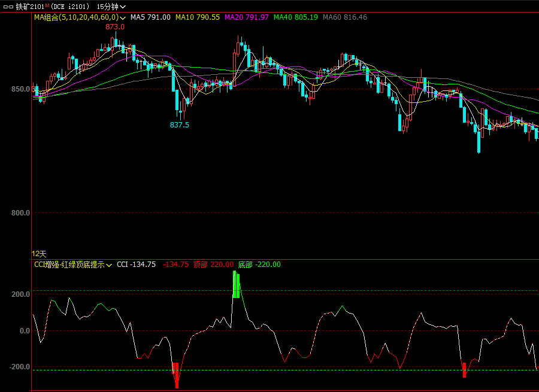Image resolution: width=539 pixels, height=392 pixels.
Task: Select the MA20 791.97 value
Action: pos(247,17)
